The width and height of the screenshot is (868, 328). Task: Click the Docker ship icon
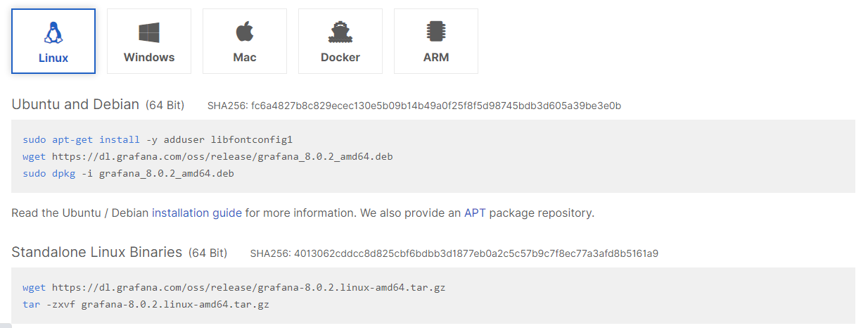(340, 32)
